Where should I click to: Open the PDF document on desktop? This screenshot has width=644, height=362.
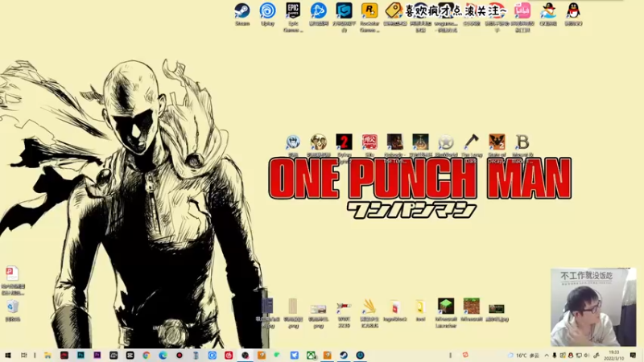point(13,281)
